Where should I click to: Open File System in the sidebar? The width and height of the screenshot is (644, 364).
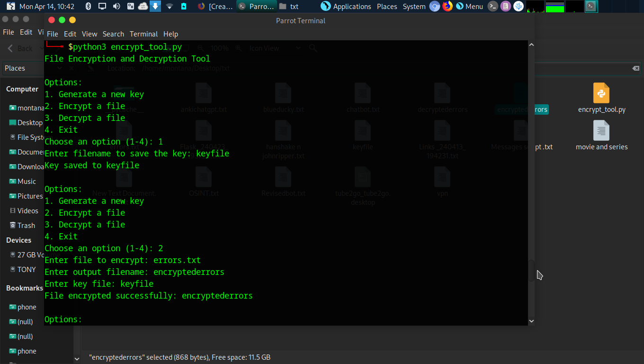click(27, 137)
